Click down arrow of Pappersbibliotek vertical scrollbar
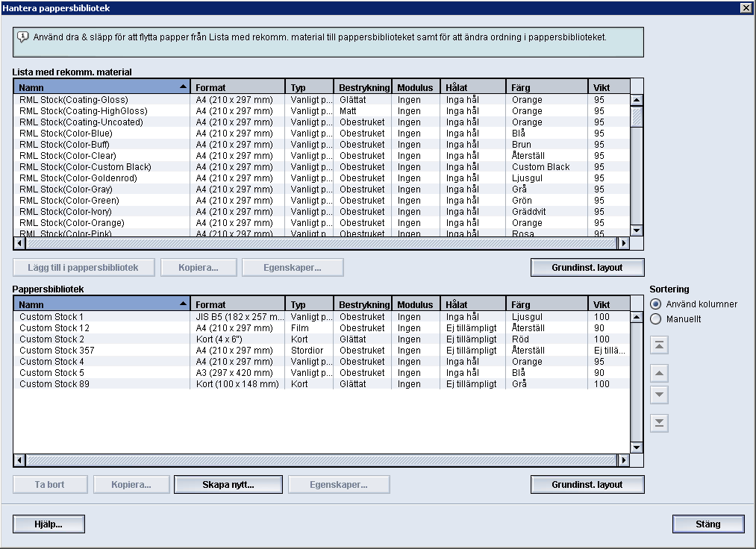 click(637, 448)
